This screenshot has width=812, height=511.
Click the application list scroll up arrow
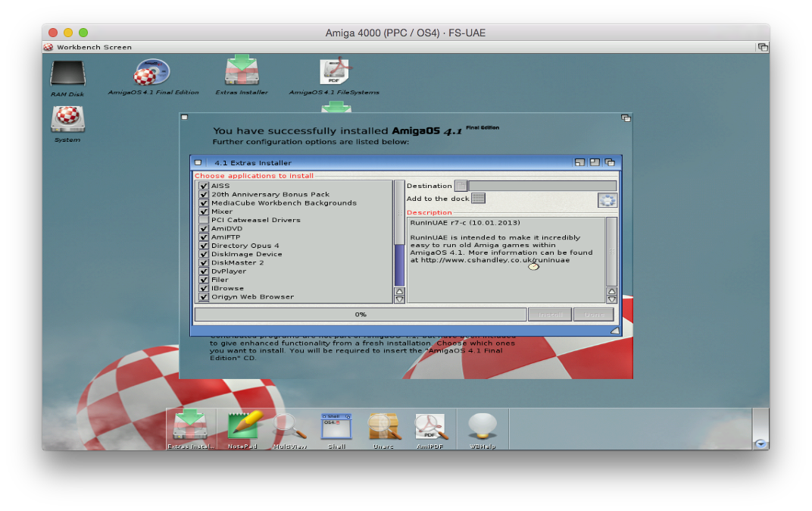pos(399,291)
